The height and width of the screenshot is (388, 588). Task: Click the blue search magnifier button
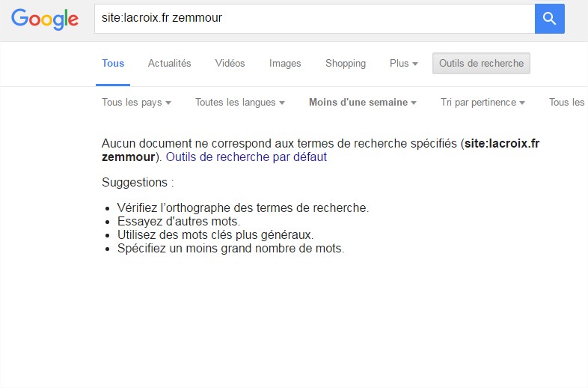[549, 19]
